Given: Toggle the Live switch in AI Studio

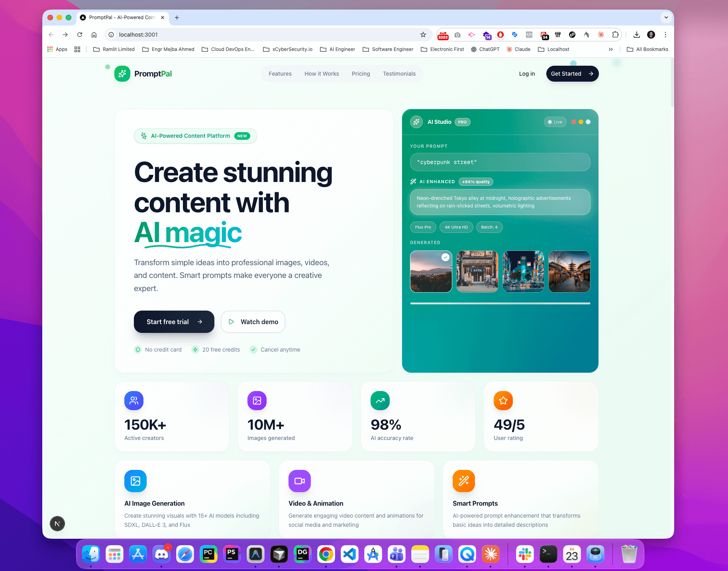Looking at the screenshot, I should click(555, 122).
